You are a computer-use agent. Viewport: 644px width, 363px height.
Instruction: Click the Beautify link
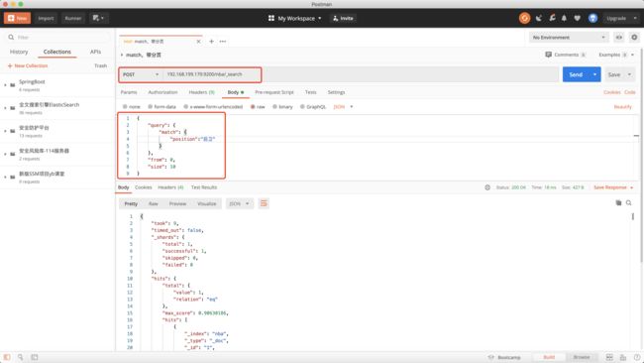[x=622, y=107]
